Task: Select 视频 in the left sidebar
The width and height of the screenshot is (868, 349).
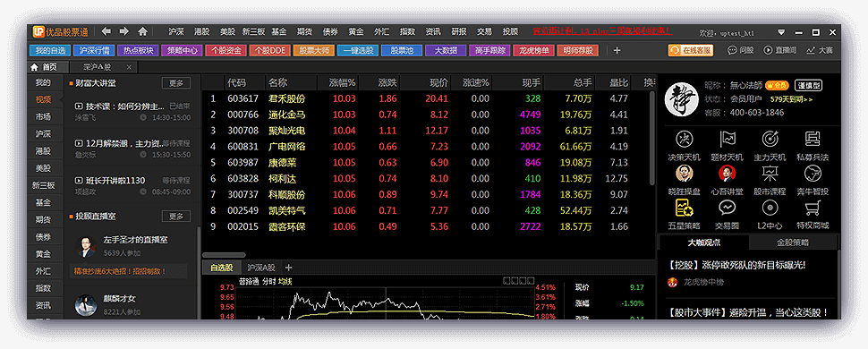Action: click(44, 99)
